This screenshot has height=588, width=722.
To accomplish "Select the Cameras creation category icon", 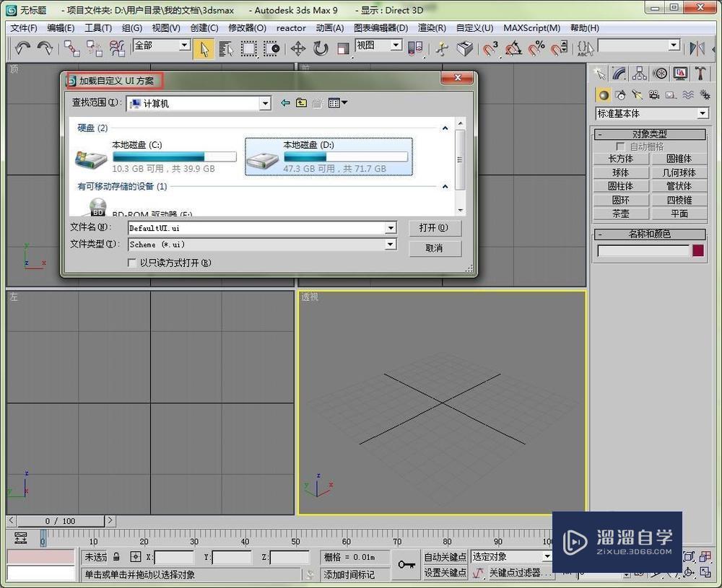I will pyautogui.click(x=654, y=95).
